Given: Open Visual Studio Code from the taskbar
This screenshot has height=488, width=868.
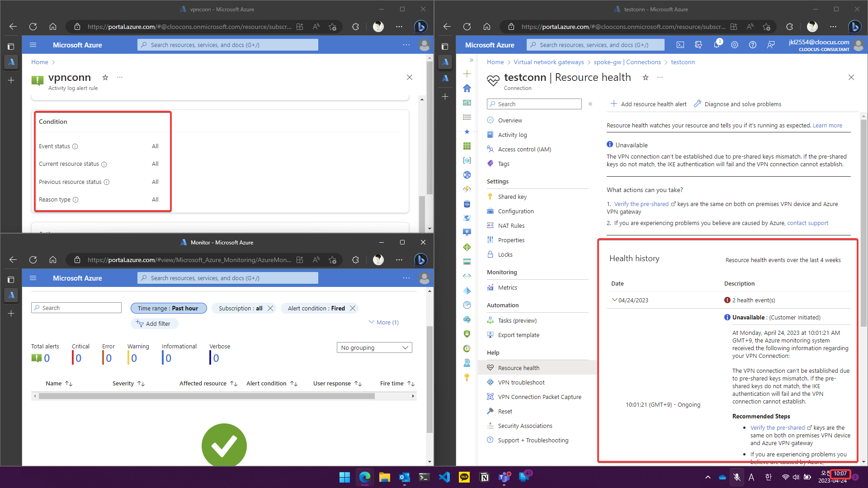Looking at the screenshot, I should (444, 477).
